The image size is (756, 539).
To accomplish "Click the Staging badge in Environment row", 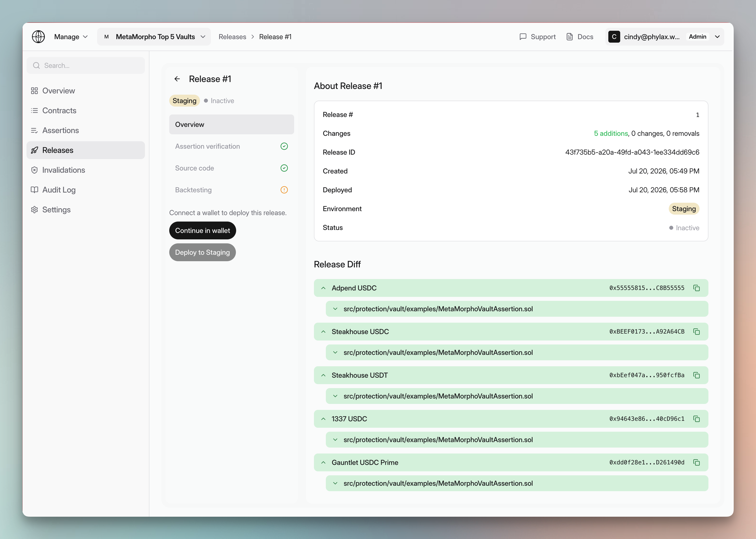I will [x=684, y=209].
